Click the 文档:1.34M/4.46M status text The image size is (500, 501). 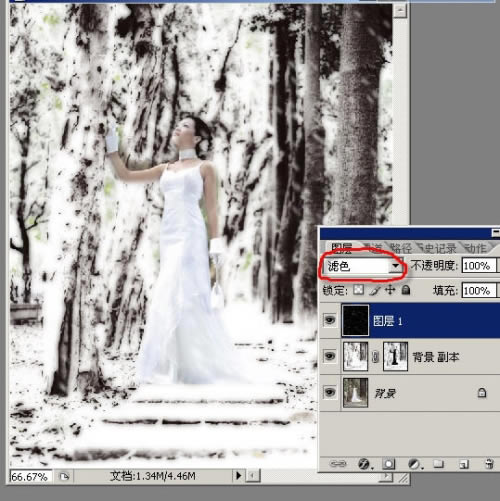pos(153,476)
